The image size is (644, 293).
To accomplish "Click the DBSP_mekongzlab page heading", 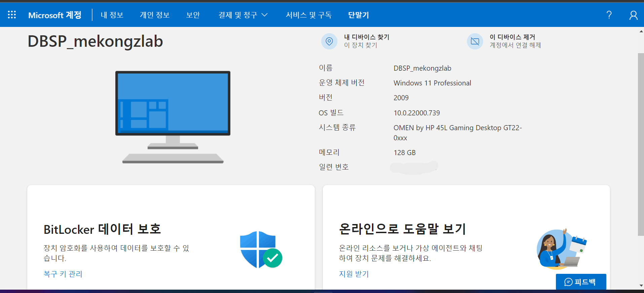I will pos(95,41).
